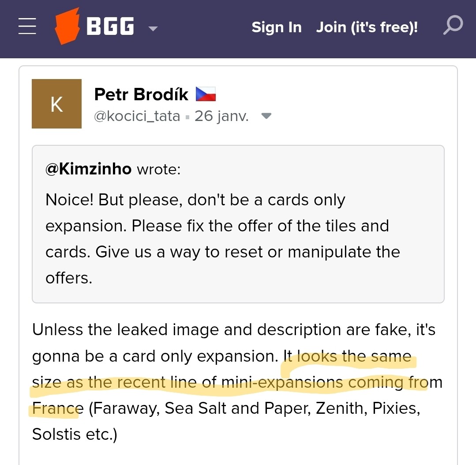Click highlighted phrase "looks the same"
476x465 pixels.
coord(354,356)
